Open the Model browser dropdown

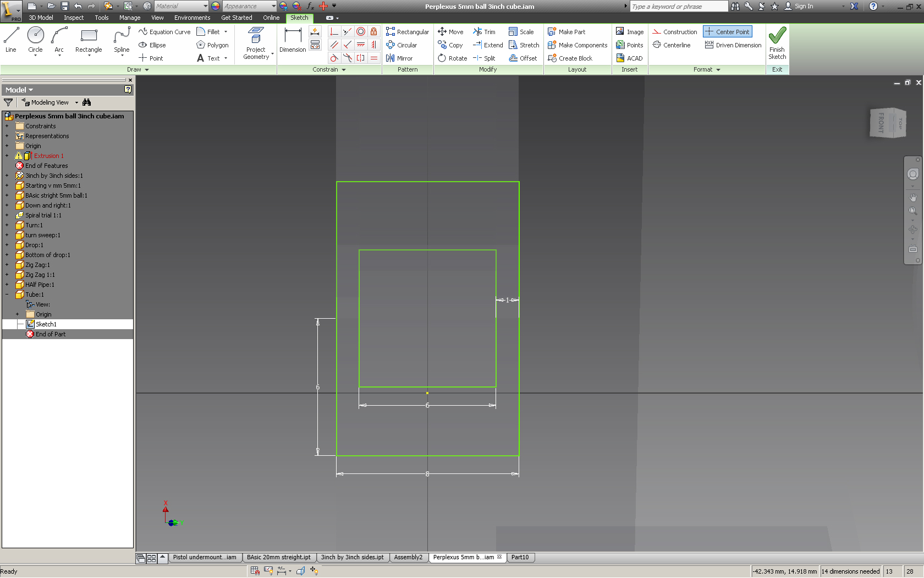19,90
